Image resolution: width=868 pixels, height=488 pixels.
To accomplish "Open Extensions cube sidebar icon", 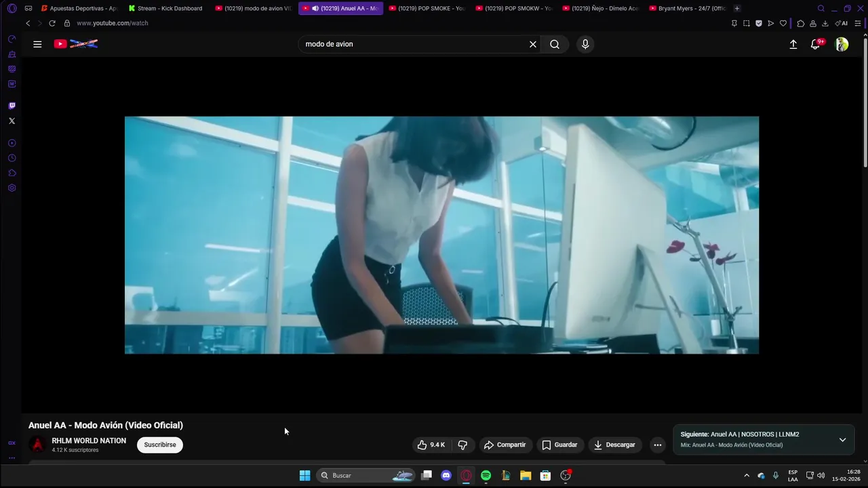I will click(x=12, y=173).
